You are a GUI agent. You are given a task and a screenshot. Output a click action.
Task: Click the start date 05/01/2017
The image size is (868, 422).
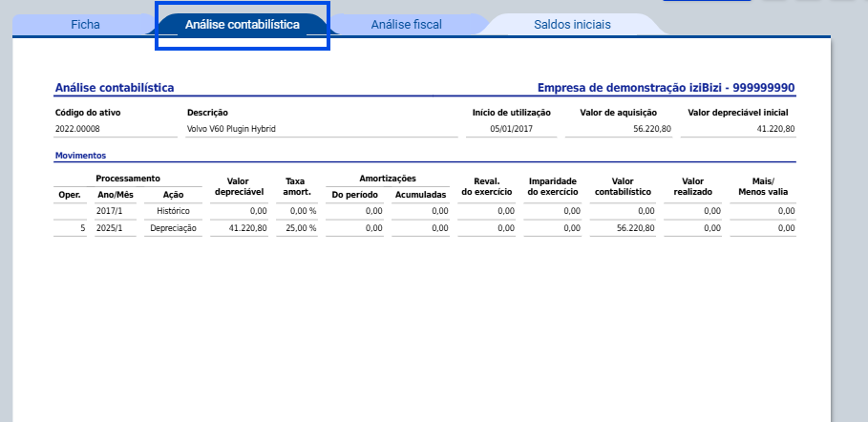(511, 129)
